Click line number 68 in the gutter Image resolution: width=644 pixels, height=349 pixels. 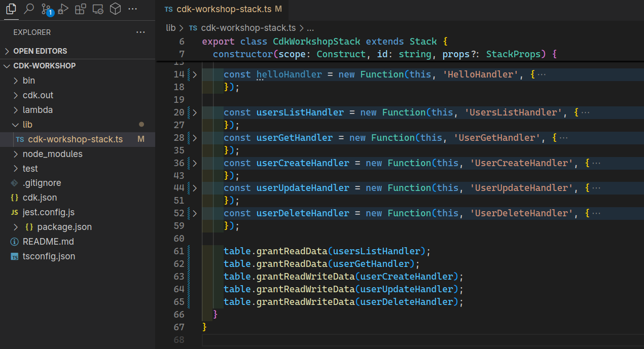pyautogui.click(x=179, y=339)
